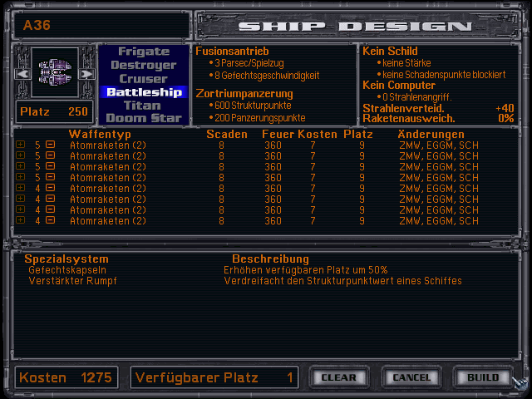
Task: Open the Zortriumpanzerung armor selection
Action: [x=244, y=94]
